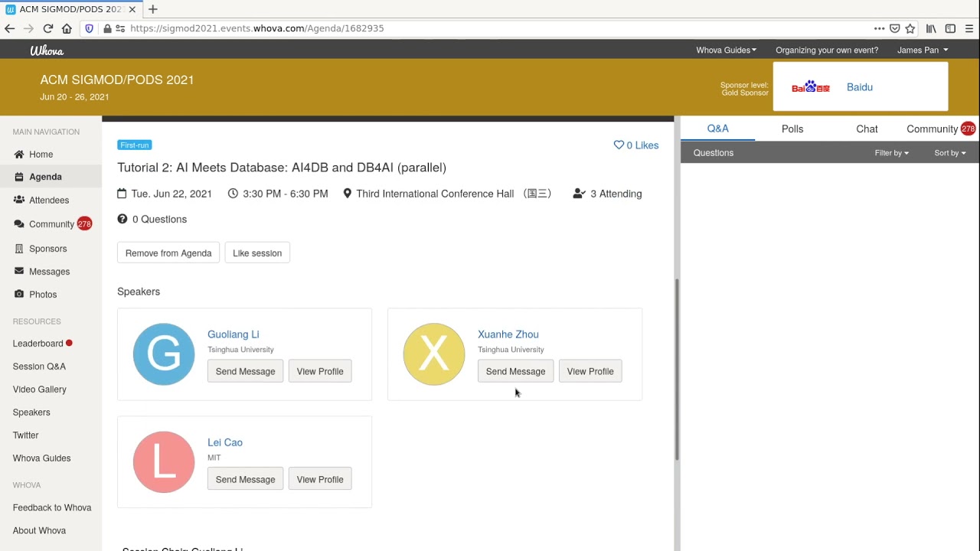Switch to the Q&A tab

(718, 129)
